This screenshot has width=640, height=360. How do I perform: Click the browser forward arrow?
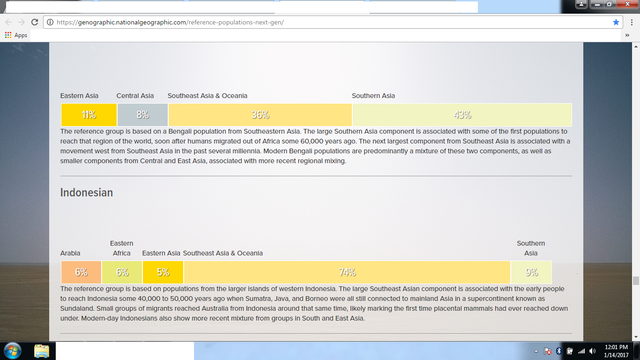click(x=22, y=22)
